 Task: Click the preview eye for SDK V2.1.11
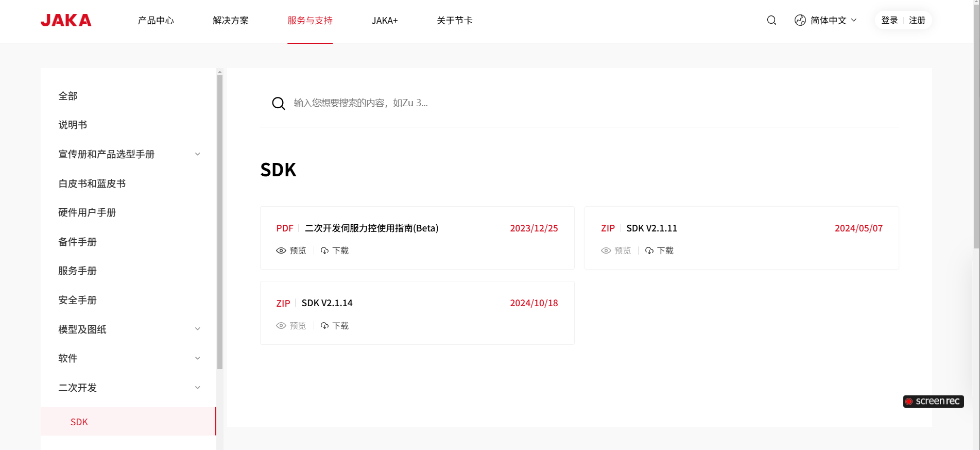(606, 251)
